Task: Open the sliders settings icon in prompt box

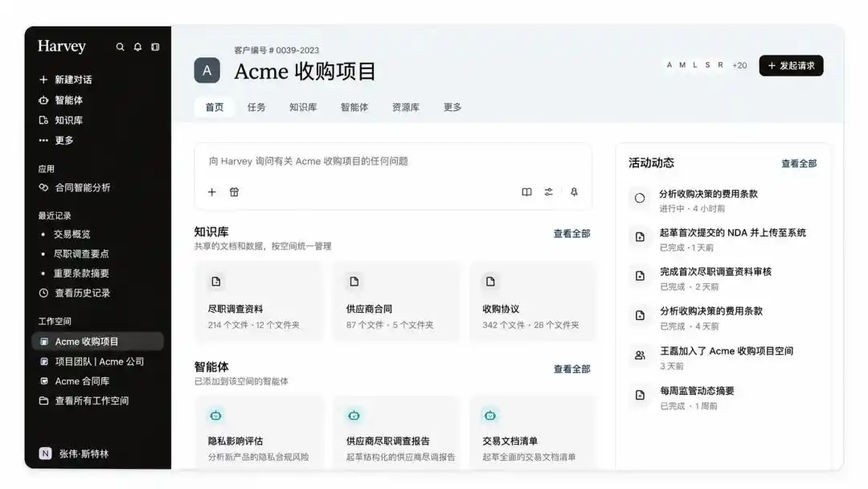Action: tap(549, 192)
